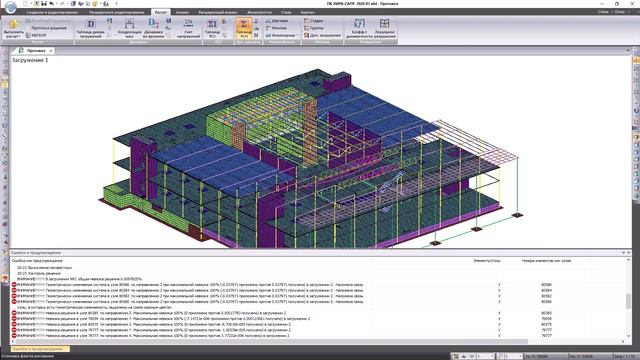
Task: Open Коэфф-т динамичности tool
Action: [359, 28]
